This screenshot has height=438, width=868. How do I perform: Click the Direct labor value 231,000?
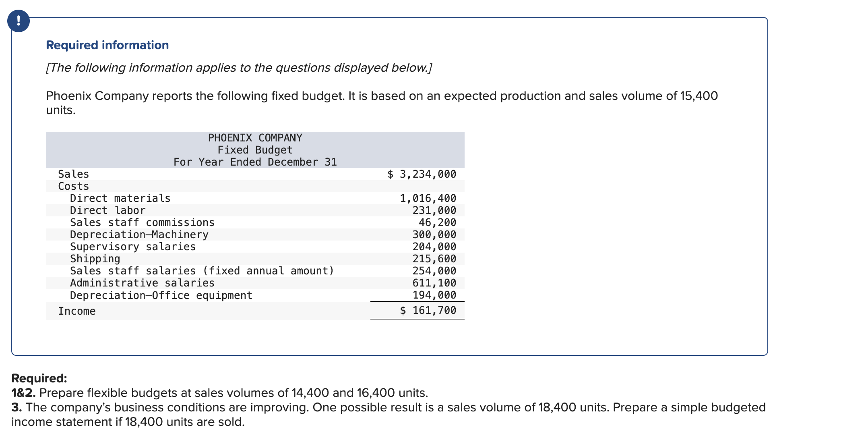(x=434, y=210)
